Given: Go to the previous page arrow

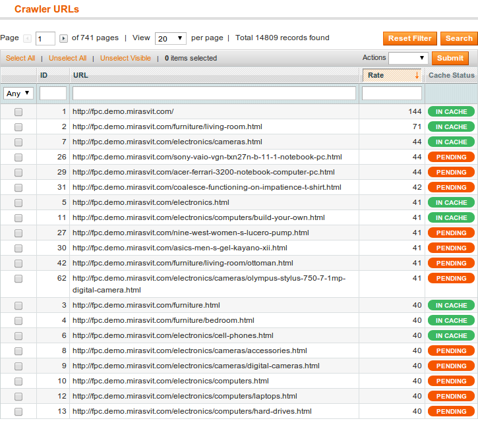Looking at the screenshot, I should click(28, 39).
